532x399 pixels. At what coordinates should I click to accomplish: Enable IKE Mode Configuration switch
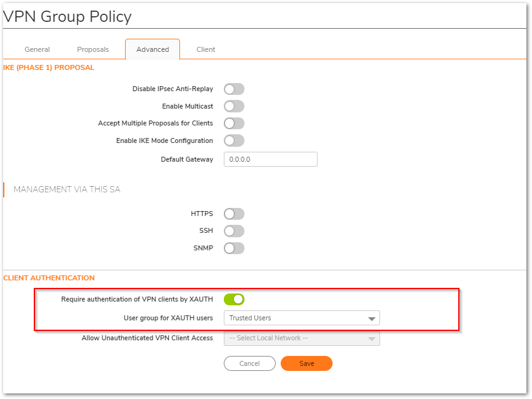coord(234,141)
